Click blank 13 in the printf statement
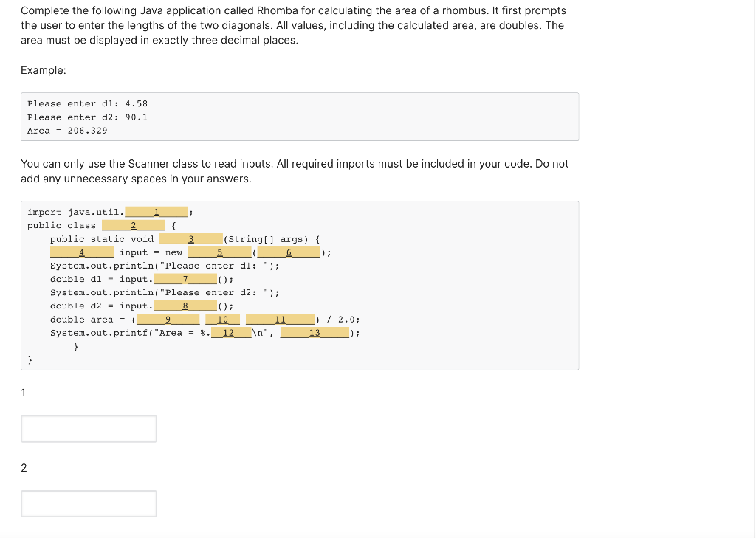This screenshot has height=538, width=756. coord(315,332)
